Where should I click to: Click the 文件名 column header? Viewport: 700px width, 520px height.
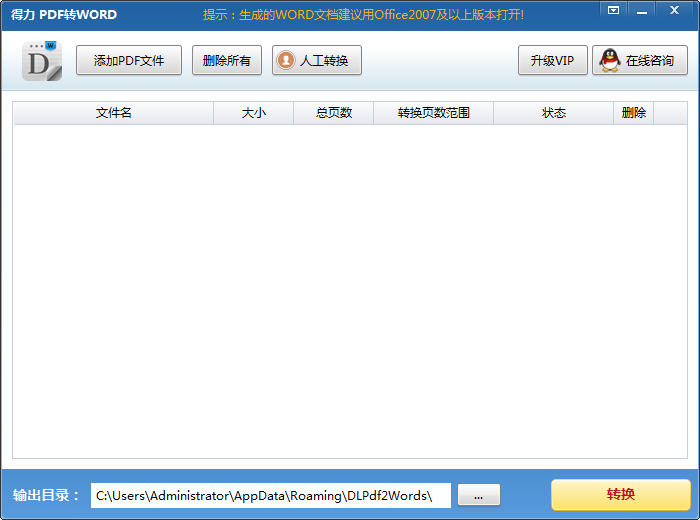pyautogui.click(x=113, y=113)
